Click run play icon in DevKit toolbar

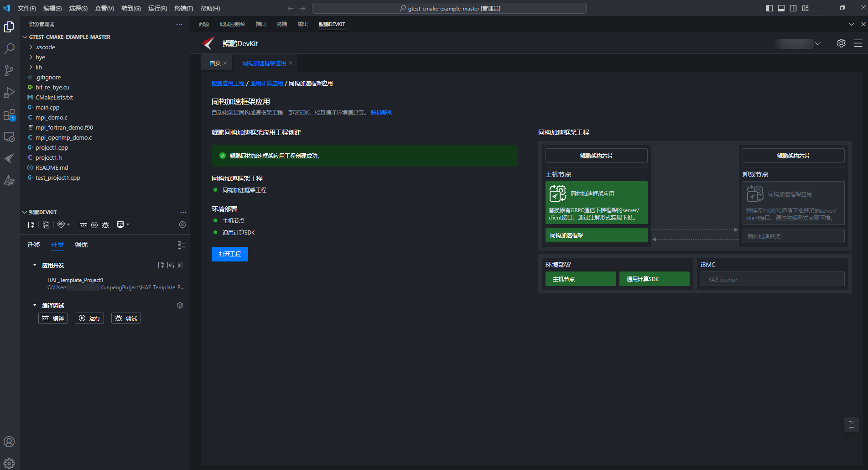94,225
